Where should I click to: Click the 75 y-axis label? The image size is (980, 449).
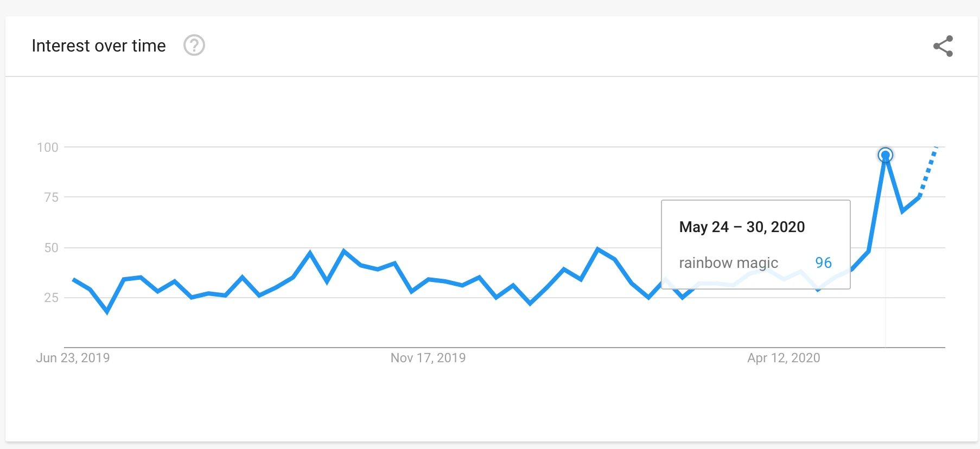point(51,197)
